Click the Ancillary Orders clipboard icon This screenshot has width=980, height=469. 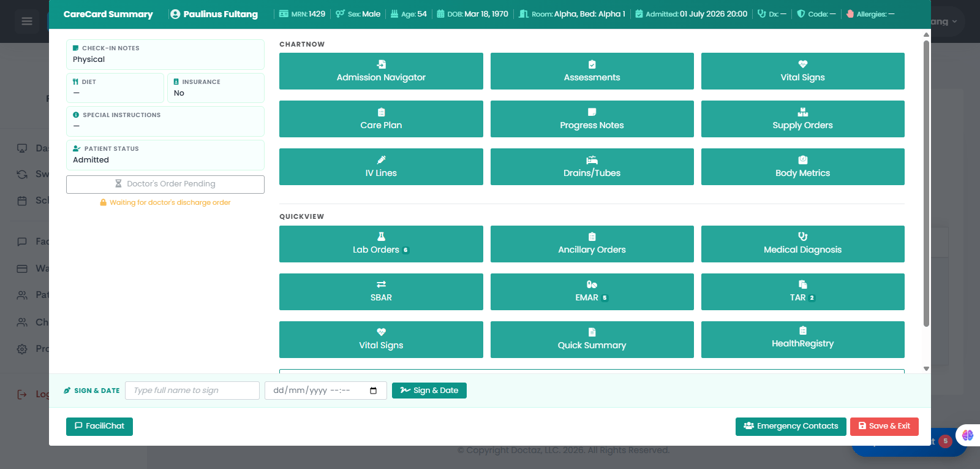(592, 237)
